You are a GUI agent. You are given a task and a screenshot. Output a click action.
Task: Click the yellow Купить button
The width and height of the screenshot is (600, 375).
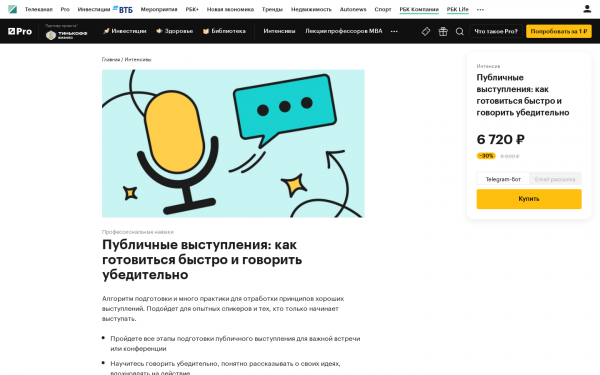point(529,199)
